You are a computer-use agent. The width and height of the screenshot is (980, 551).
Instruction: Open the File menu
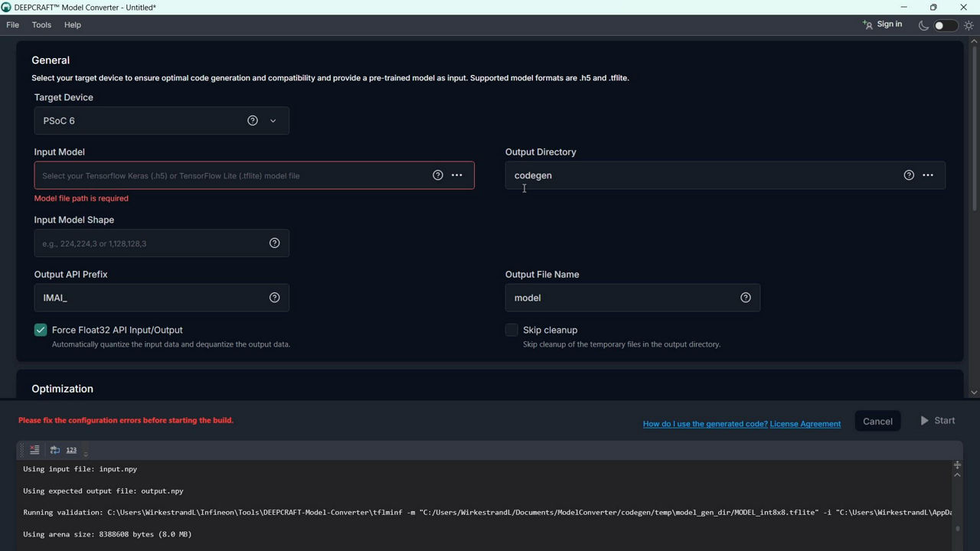(13, 25)
